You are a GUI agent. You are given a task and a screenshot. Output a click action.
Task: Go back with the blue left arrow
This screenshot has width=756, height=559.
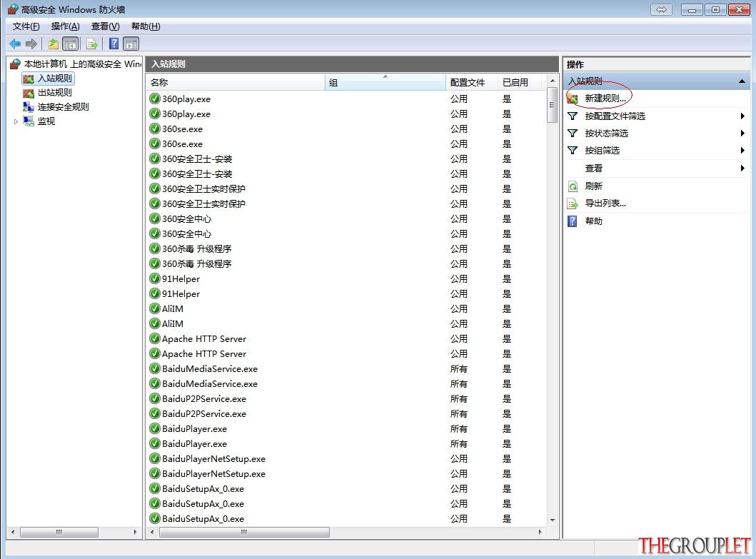15,44
